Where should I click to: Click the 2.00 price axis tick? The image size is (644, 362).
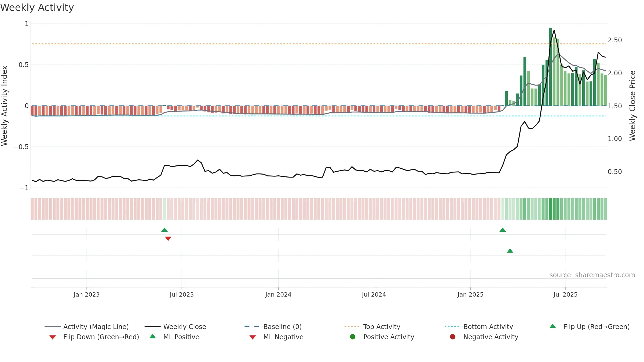pos(615,73)
